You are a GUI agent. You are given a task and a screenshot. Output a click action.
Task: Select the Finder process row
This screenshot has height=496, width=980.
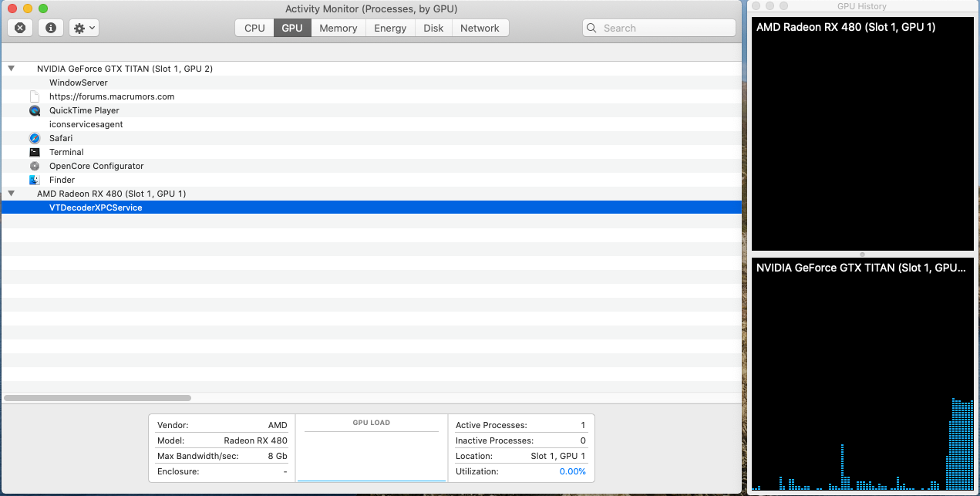tap(372, 180)
